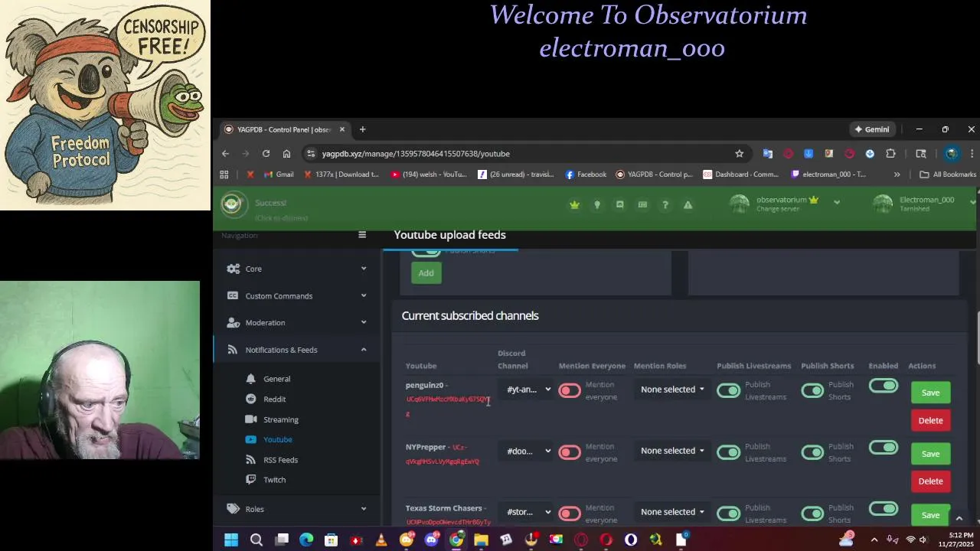Open the Gmail bookmark
This screenshot has height=551, width=980.
279,174
